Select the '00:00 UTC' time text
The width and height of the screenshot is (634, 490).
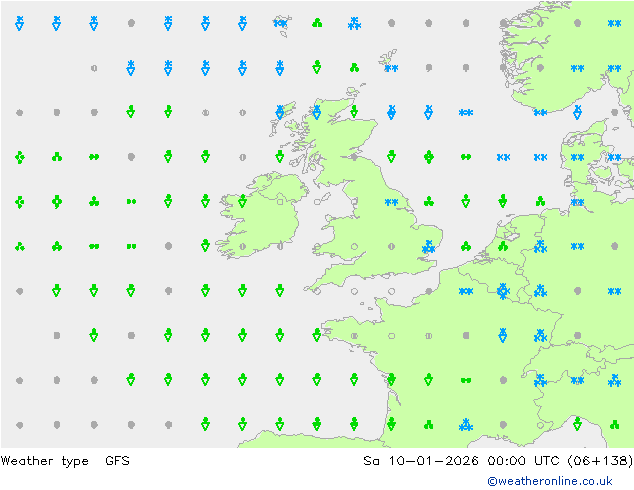tap(523, 460)
